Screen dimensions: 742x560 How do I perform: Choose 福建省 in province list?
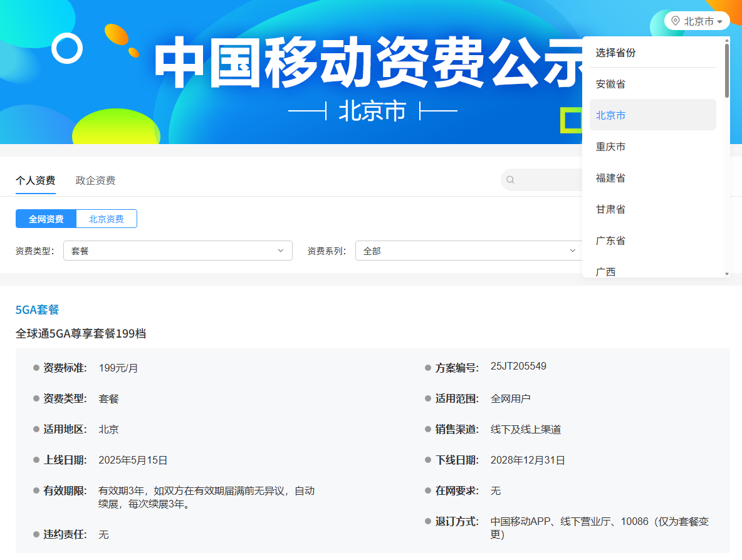point(610,178)
